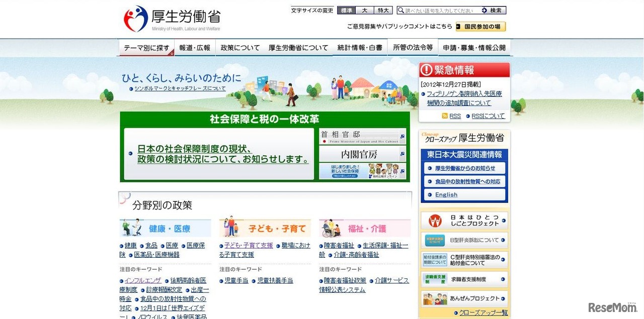Open the 統計情報・白書 menu tab
Viewport: 644px width, 319px height.
click(360, 48)
